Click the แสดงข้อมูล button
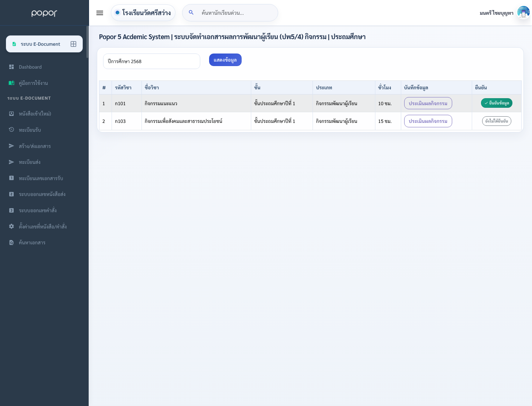 click(x=225, y=60)
